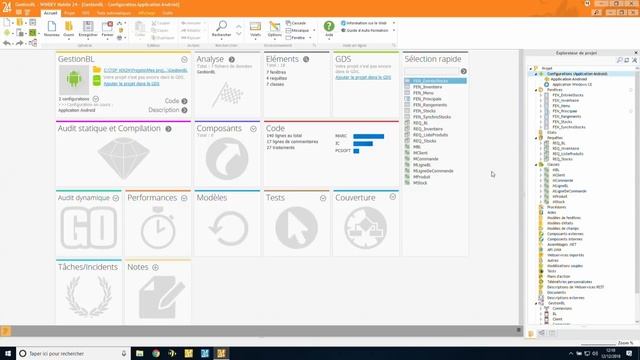Click the Tâches/Incidents laurel icon

point(89,296)
